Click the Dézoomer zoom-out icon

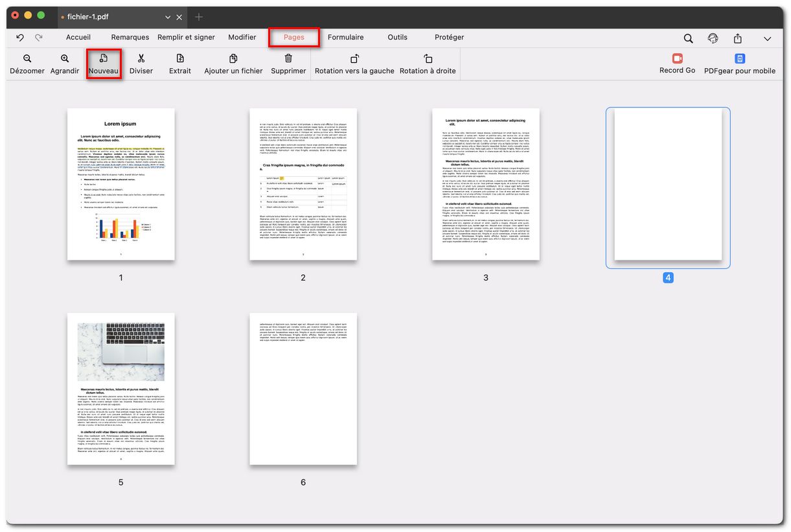click(x=27, y=59)
